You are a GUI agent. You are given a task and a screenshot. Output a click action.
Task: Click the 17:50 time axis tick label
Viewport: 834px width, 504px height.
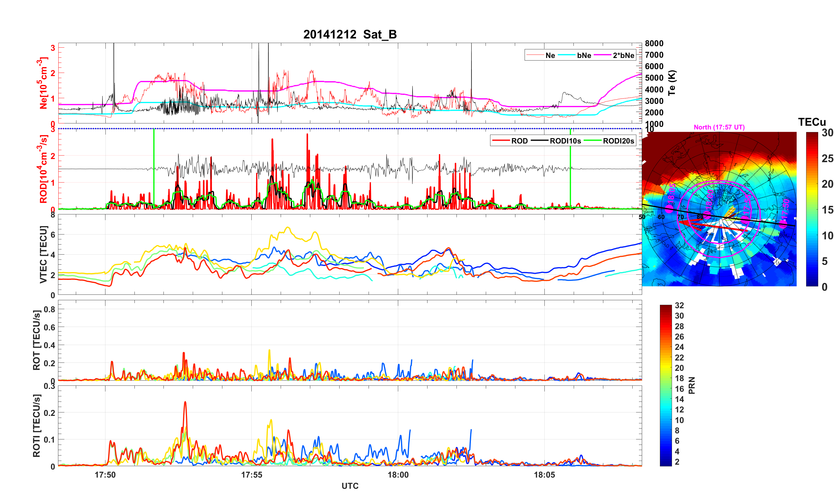(x=105, y=475)
